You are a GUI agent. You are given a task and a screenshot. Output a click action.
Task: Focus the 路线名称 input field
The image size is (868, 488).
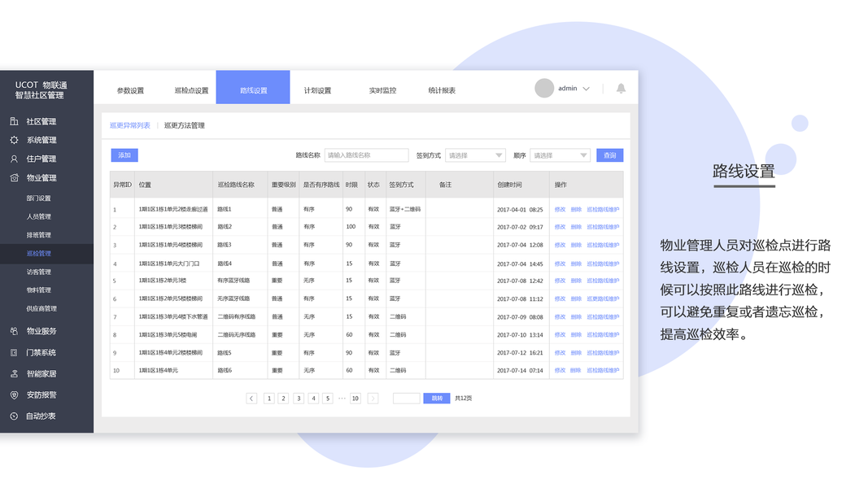366,155
